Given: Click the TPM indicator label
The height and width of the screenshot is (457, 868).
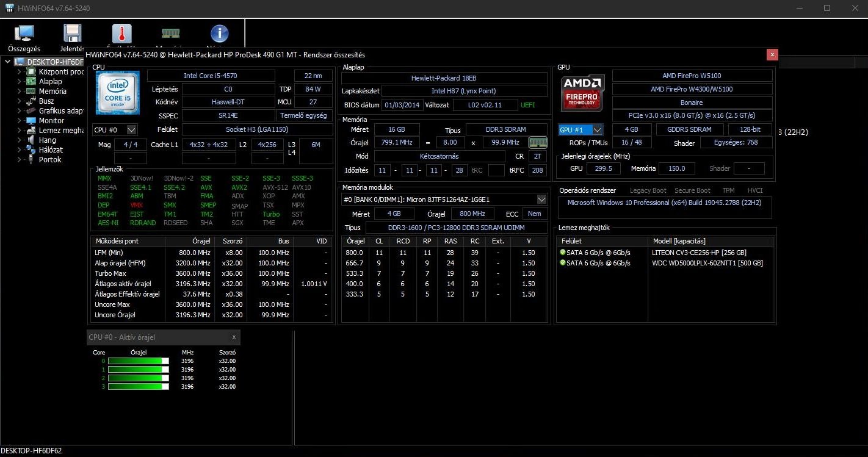Looking at the screenshot, I should (x=728, y=190).
